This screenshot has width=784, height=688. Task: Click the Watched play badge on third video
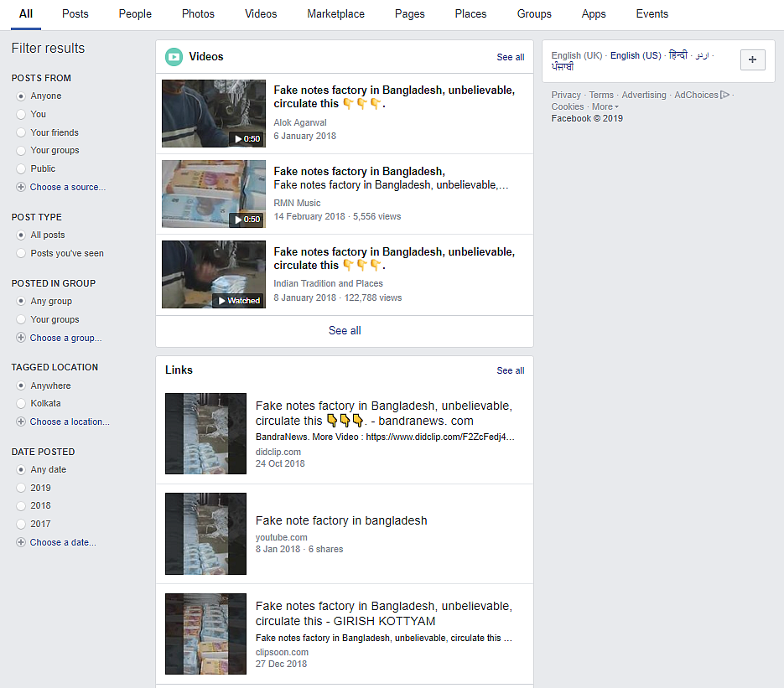tap(239, 300)
